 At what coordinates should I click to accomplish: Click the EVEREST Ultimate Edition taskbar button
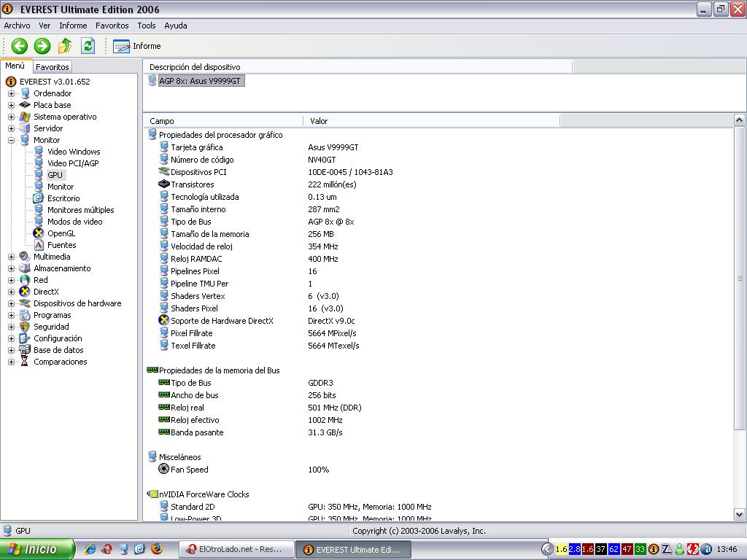pyautogui.click(x=353, y=550)
